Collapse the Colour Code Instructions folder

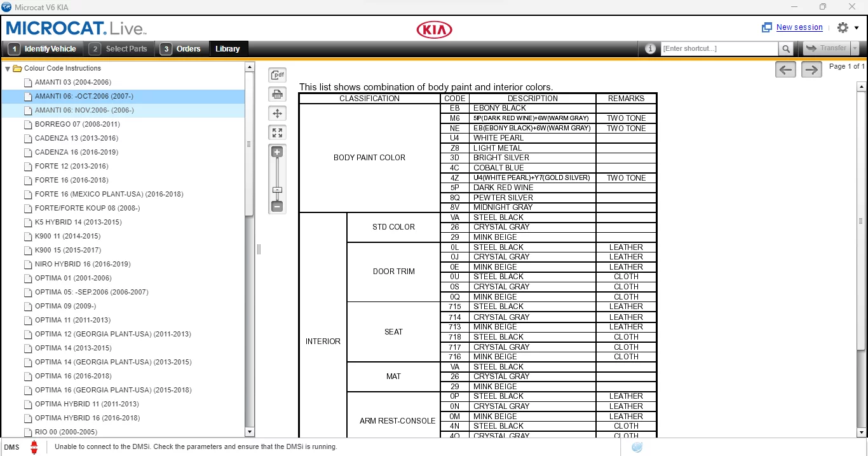[x=7, y=68]
